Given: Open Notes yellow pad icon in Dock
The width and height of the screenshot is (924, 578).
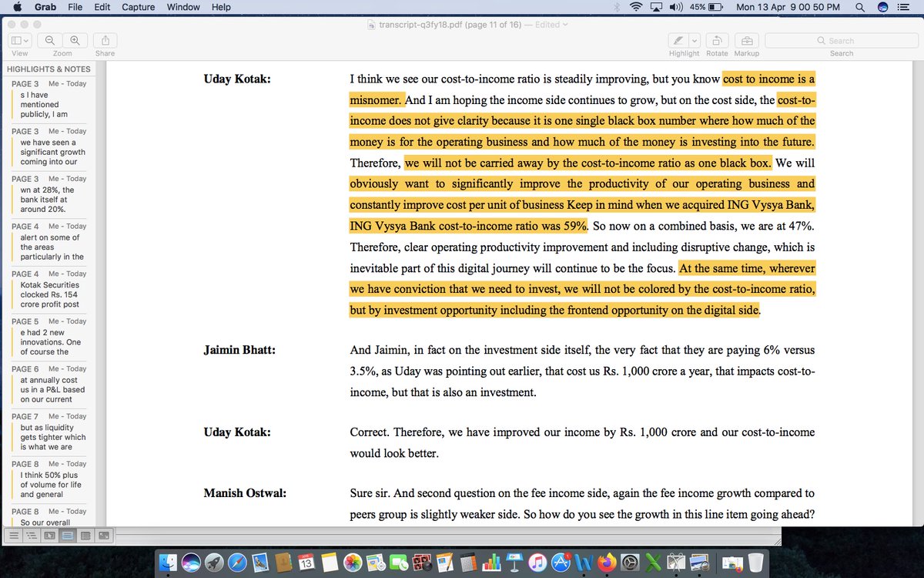Looking at the screenshot, I should pos(330,563).
